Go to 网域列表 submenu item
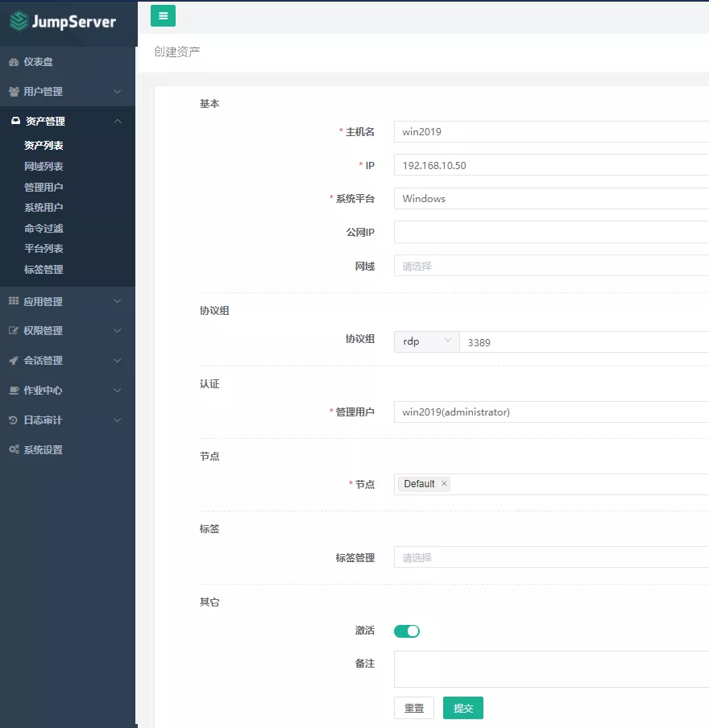709x728 pixels. click(44, 167)
